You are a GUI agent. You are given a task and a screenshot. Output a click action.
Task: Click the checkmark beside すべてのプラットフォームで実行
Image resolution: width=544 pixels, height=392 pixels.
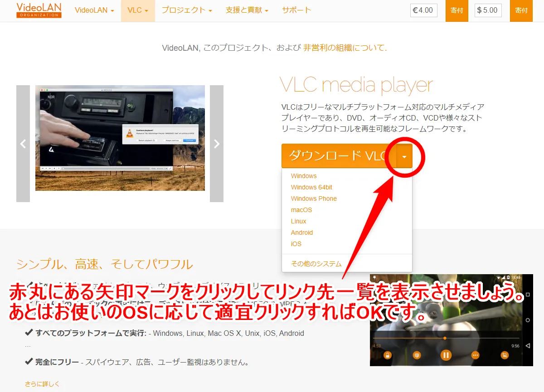(x=29, y=333)
